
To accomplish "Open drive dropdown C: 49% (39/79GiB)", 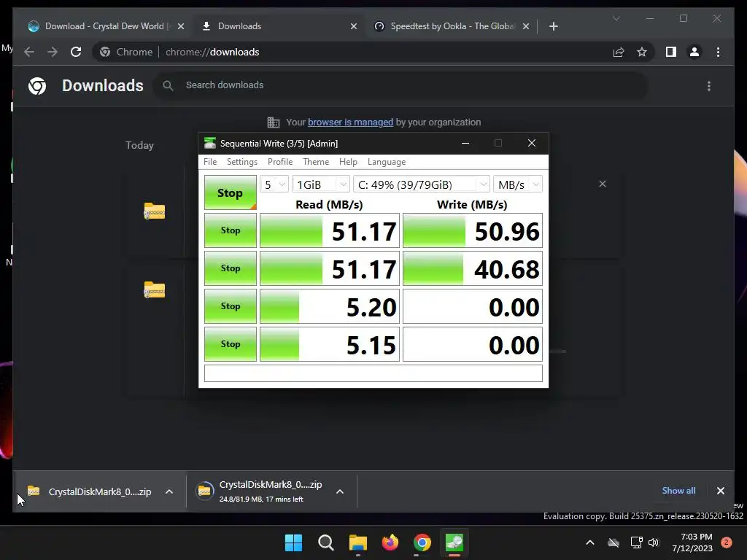I will 422,184.
